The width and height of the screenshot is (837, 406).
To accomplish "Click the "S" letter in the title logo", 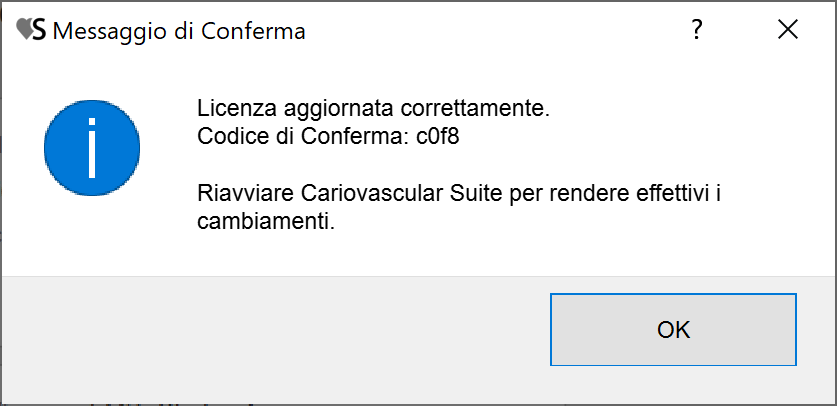I will pyautogui.click(x=39, y=31).
